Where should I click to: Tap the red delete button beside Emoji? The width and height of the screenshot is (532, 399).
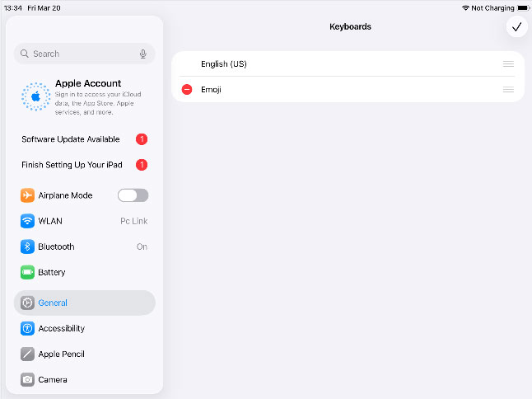click(187, 89)
